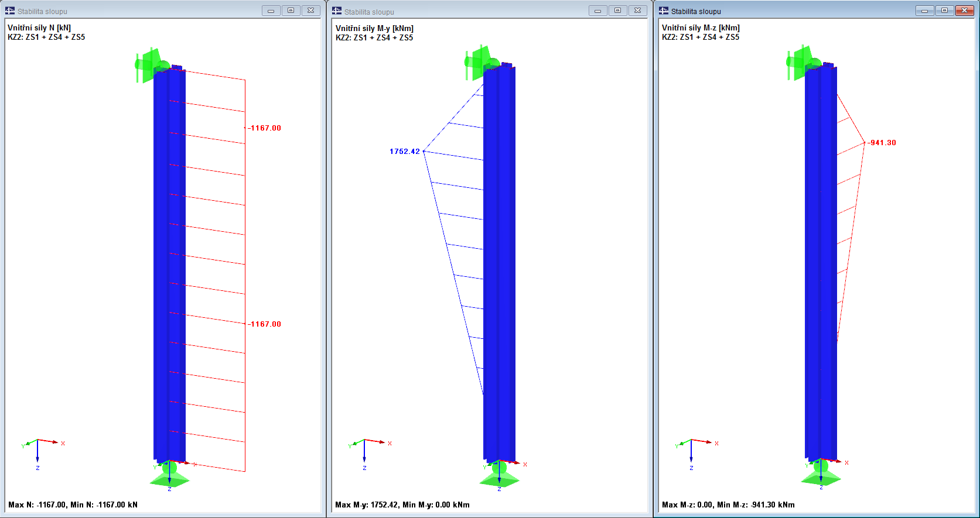This screenshot has height=518, width=980.
Task: Click the KZ2 combination label in the N window
Action: (46, 37)
